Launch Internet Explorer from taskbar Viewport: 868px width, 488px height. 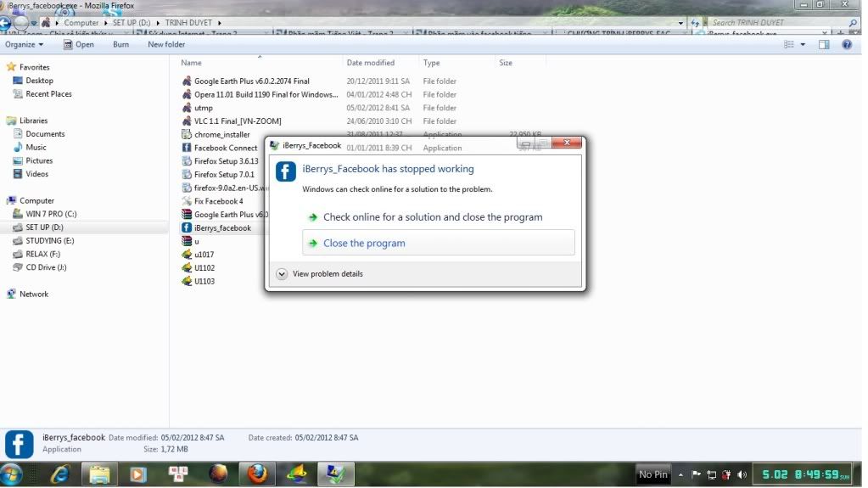59,474
